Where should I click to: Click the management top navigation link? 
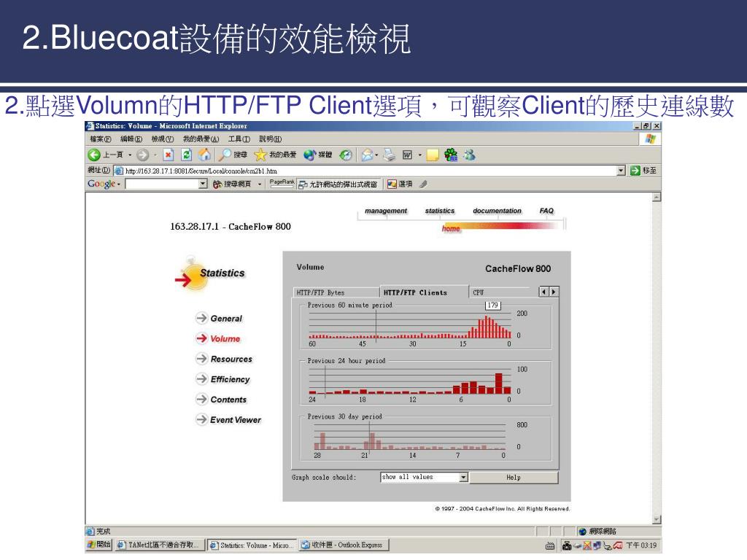(x=386, y=211)
